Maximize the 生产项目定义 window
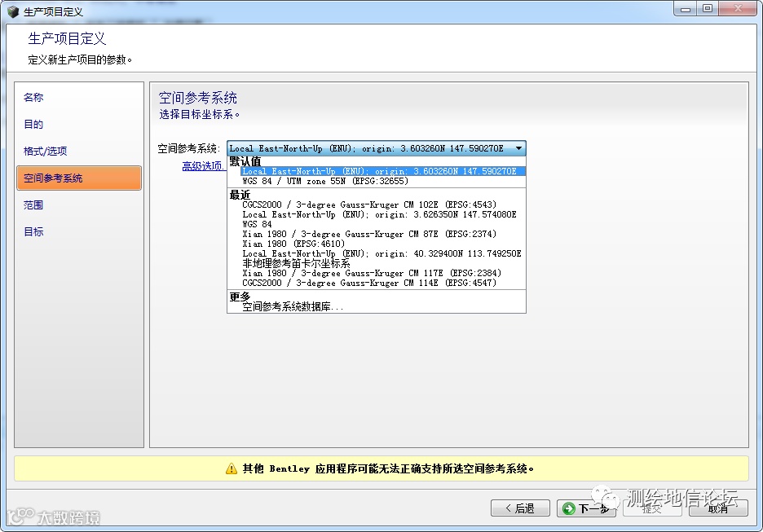This screenshot has height=532, width=763. [x=708, y=8]
